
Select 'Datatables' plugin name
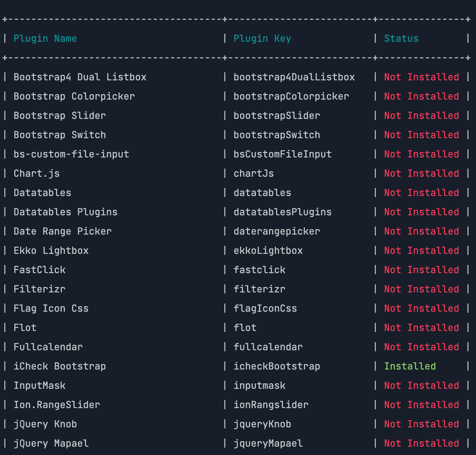(x=42, y=193)
